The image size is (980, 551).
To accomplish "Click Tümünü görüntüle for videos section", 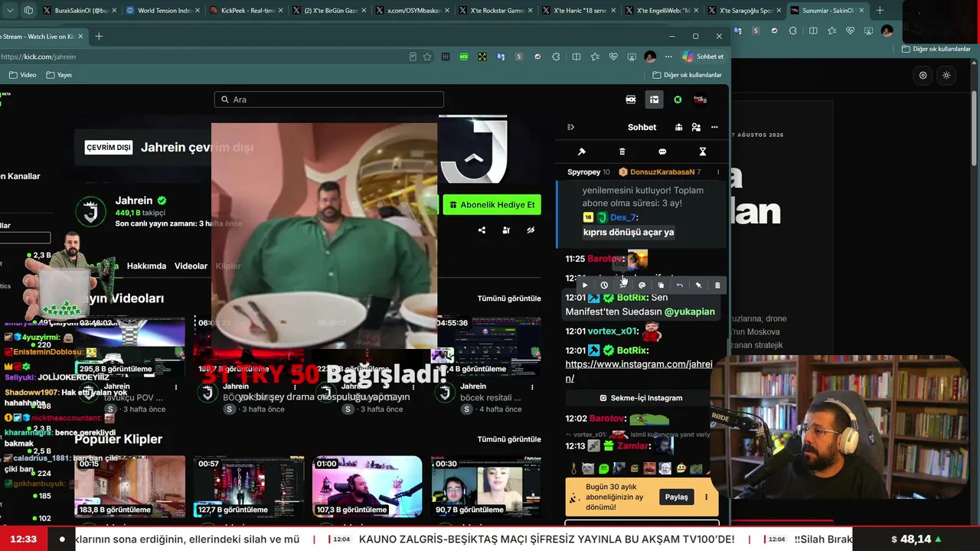I will click(509, 298).
